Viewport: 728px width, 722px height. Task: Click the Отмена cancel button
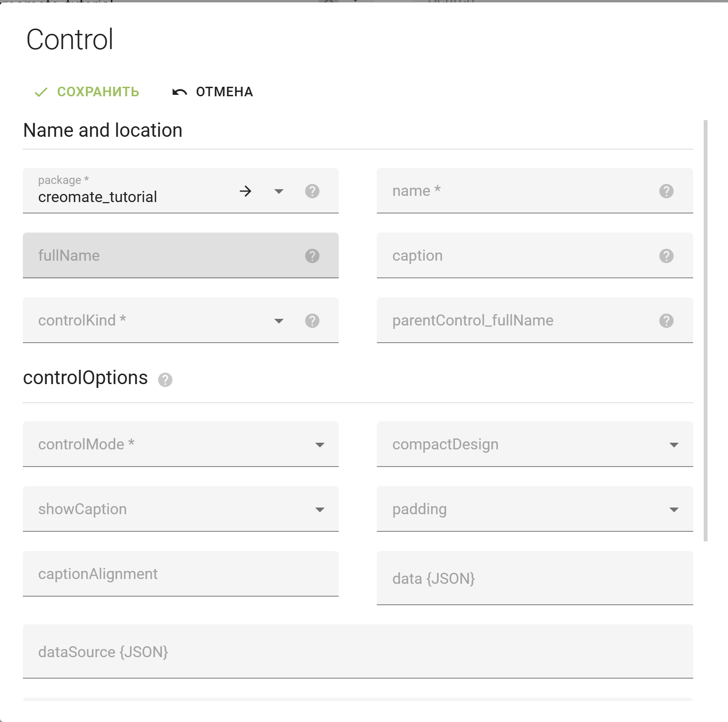coord(212,92)
